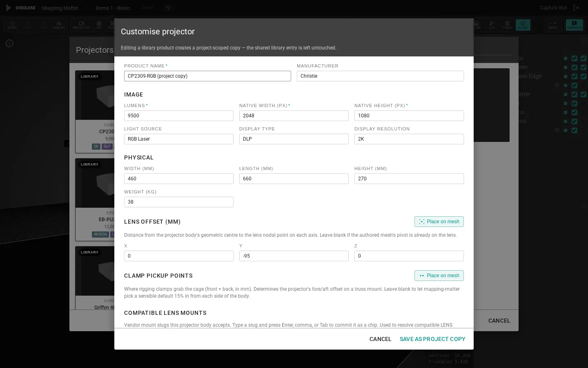Click the 'COMPATIBLE LENS MOUNTS' heading
Image resolution: width=588 pixels, height=368 pixels.
tap(165, 313)
